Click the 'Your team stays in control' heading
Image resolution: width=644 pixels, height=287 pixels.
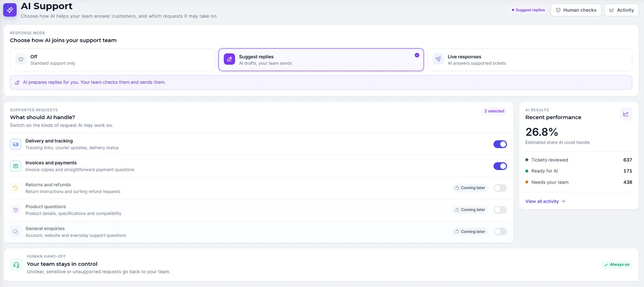(x=62, y=264)
